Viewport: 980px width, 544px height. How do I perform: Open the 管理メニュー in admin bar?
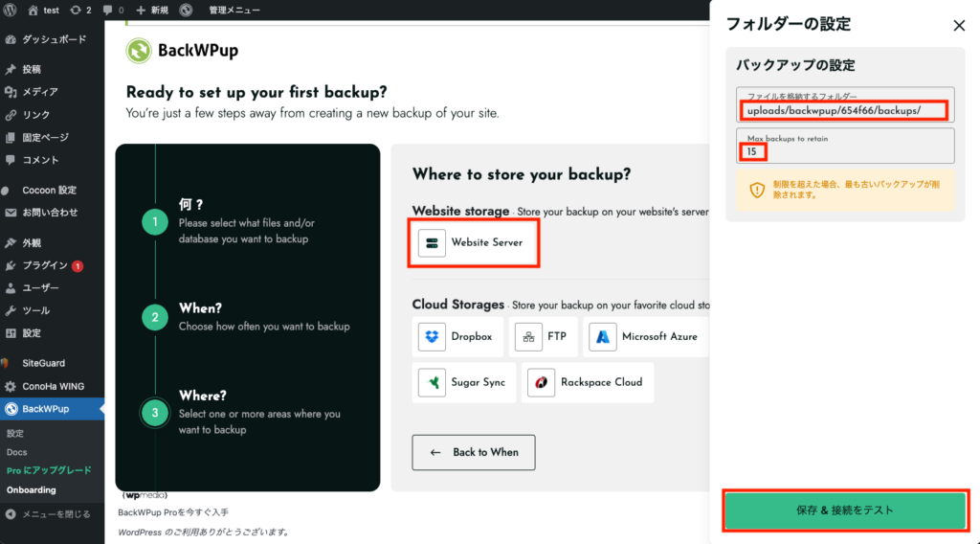pos(234,10)
